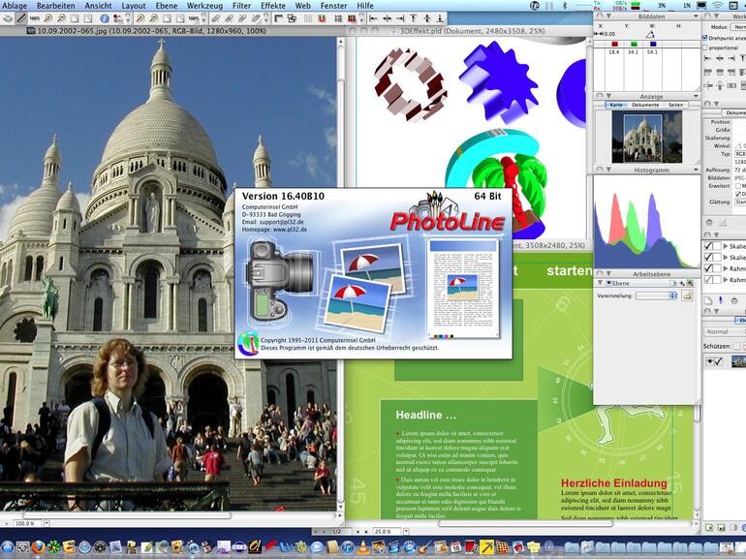Open the Filter menu

click(241, 5)
